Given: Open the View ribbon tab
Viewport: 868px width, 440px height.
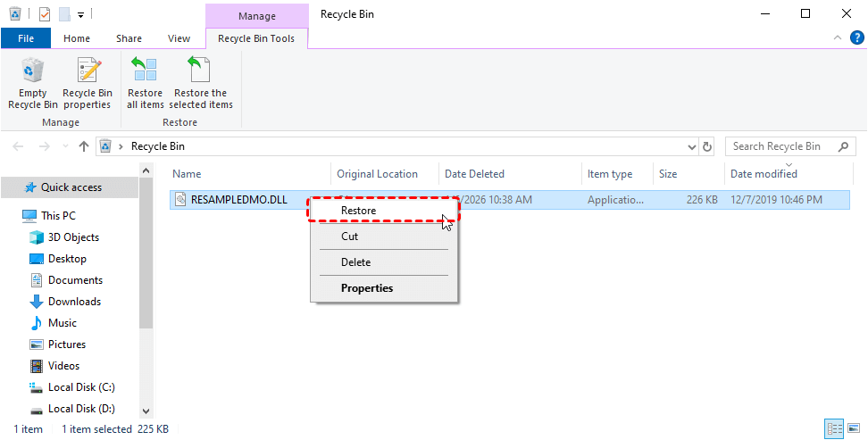Looking at the screenshot, I should pos(179,38).
